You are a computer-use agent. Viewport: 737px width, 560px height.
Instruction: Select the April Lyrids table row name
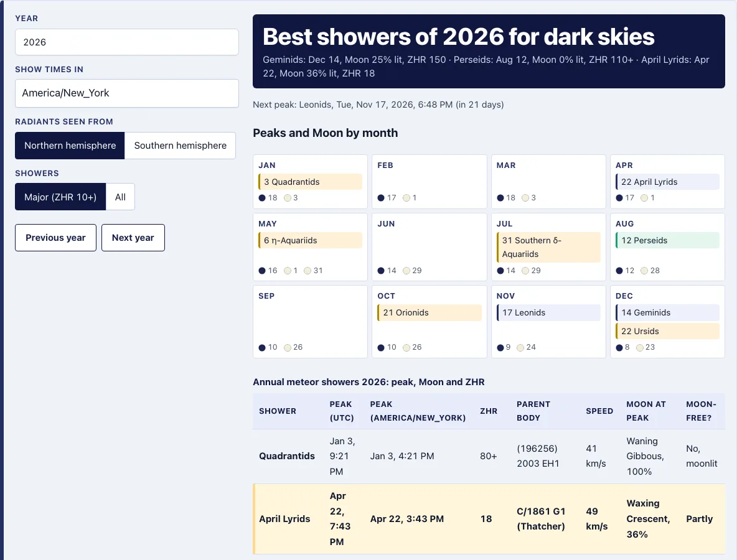284,519
